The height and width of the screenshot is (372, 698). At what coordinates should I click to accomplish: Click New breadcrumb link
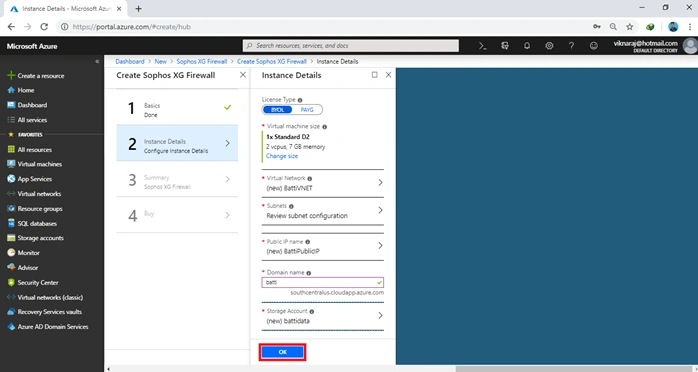pyautogui.click(x=160, y=61)
